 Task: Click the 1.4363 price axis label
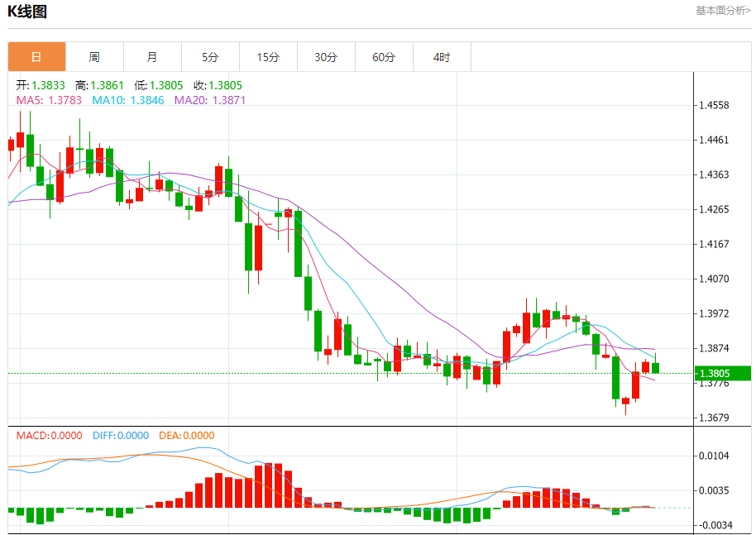(714, 175)
